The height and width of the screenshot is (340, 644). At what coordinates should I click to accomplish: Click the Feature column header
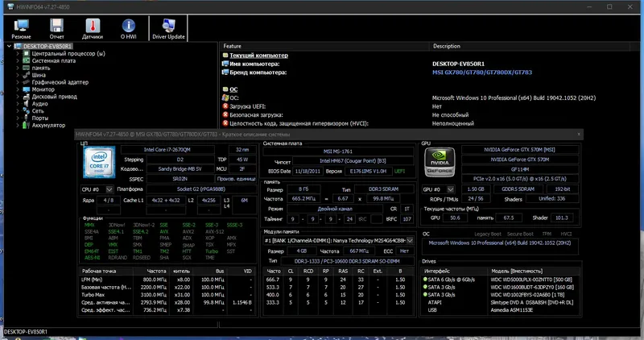click(324, 46)
